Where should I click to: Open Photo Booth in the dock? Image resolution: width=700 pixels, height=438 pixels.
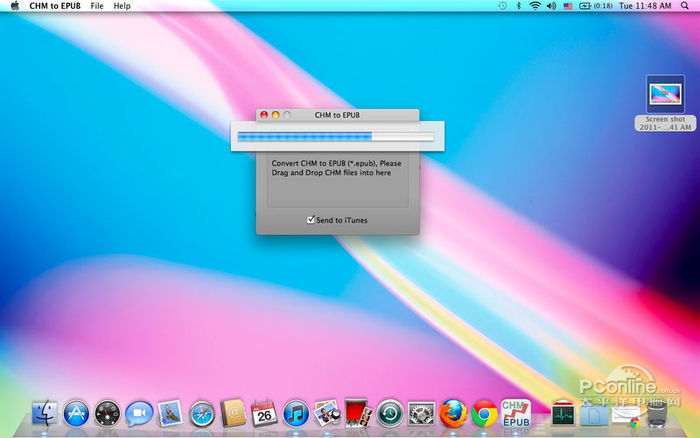pyautogui.click(x=358, y=413)
